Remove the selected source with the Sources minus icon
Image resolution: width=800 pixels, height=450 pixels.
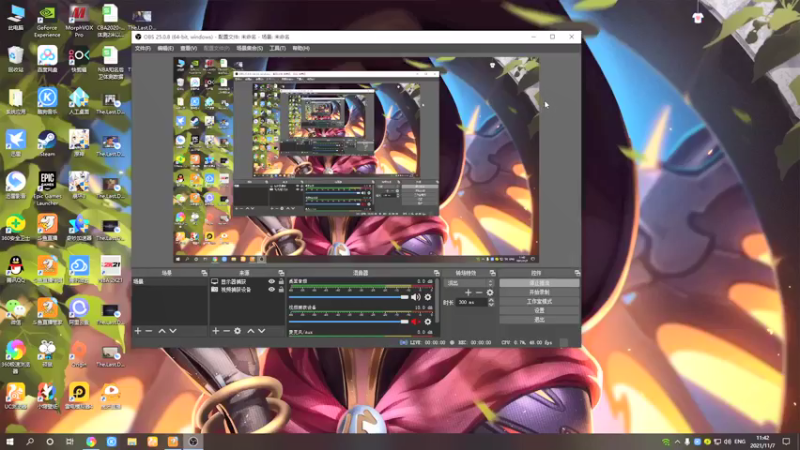226,331
